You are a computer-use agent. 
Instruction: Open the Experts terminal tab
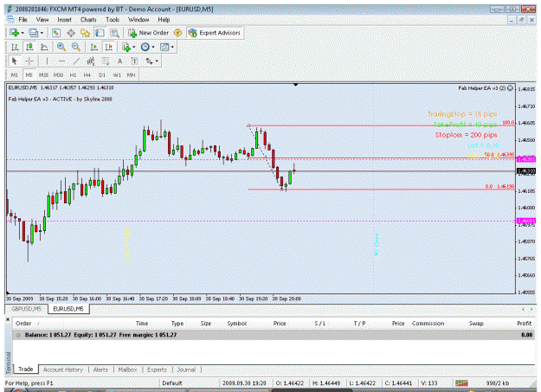(x=157, y=370)
